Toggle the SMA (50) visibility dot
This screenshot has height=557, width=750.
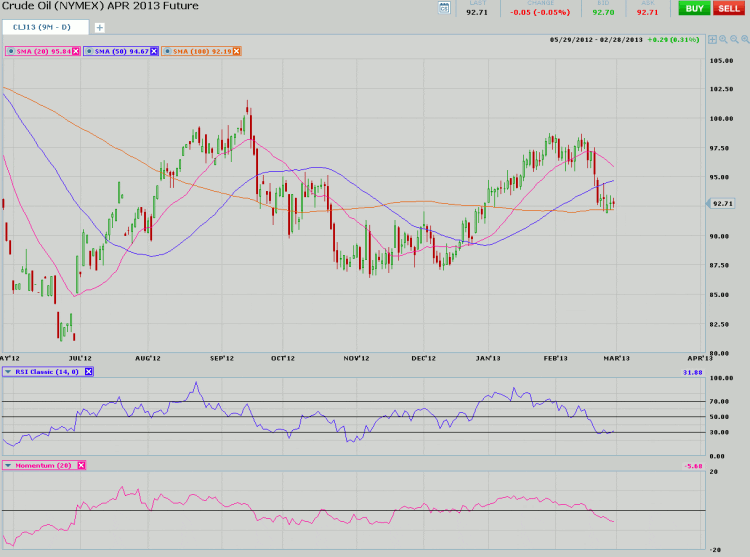click(89, 50)
